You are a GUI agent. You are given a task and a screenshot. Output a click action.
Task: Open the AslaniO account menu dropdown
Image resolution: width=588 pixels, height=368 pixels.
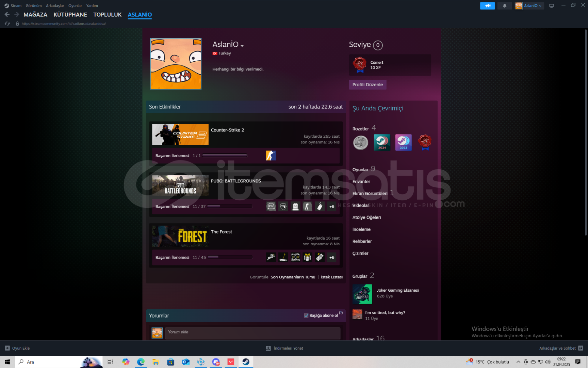click(533, 6)
